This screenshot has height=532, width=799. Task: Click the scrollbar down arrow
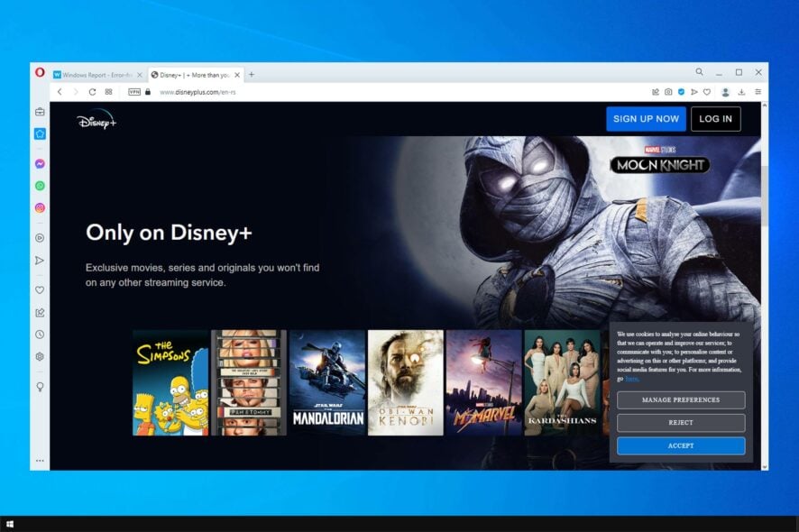click(x=765, y=466)
